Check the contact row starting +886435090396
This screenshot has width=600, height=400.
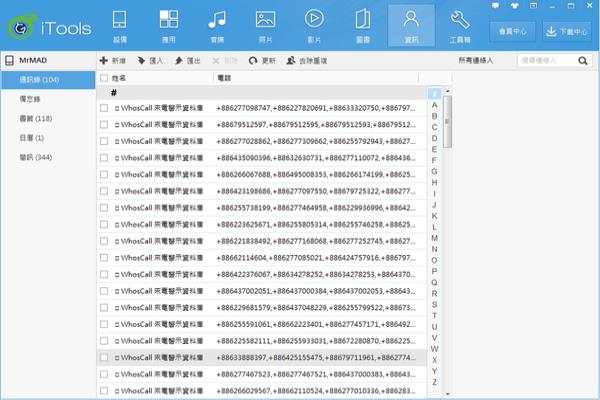point(104,158)
